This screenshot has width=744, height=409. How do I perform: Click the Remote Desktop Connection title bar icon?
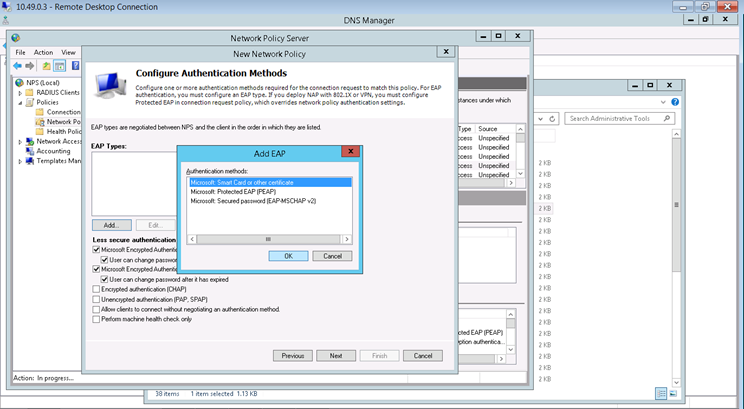click(8, 6)
